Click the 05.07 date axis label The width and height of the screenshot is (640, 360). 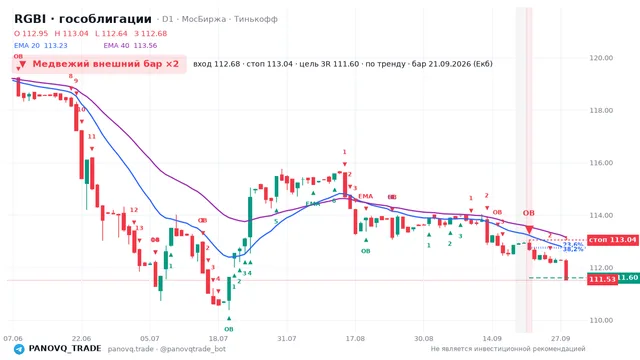click(x=150, y=338)
